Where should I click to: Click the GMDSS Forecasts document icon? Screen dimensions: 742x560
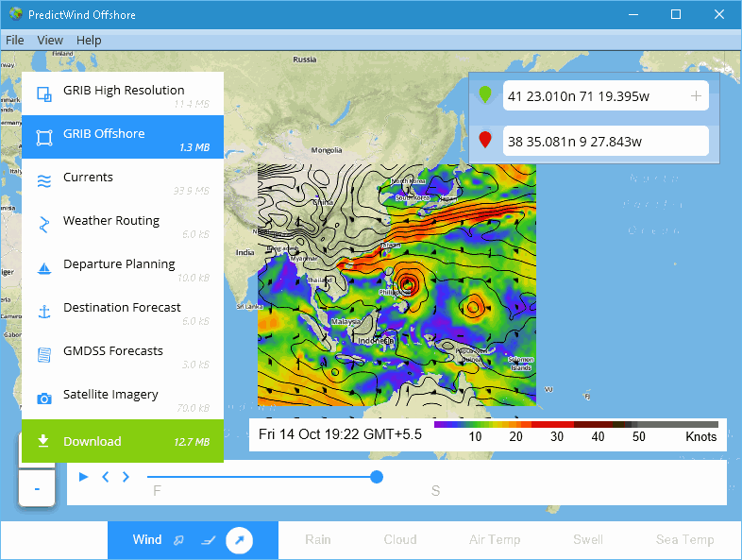44,354
